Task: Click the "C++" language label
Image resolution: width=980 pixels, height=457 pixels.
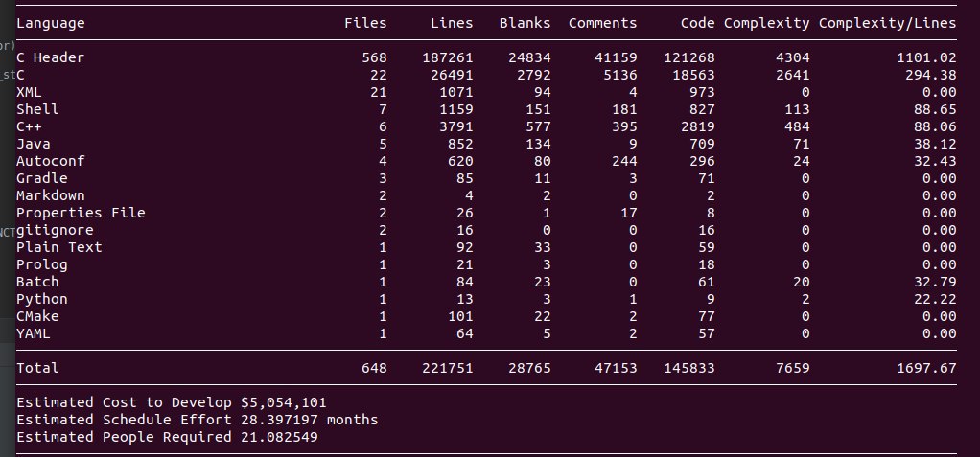Action: [29, 126]
